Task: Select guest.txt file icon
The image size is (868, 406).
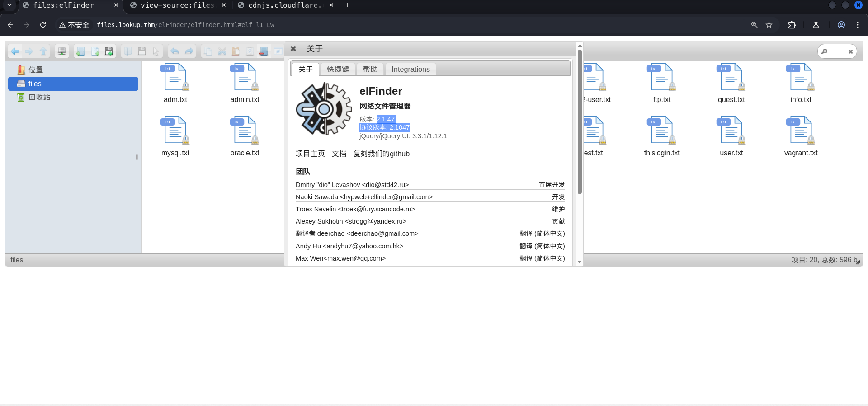Action: 731,78
